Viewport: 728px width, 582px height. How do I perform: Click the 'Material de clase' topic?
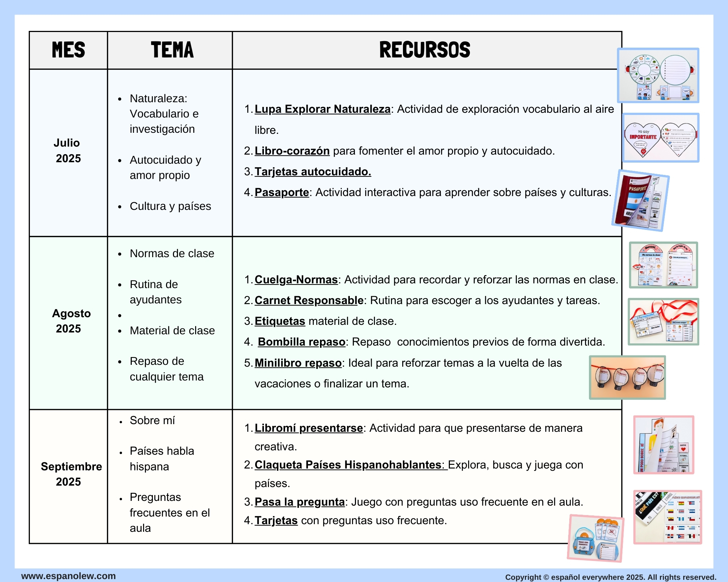[x=172, y=331]
